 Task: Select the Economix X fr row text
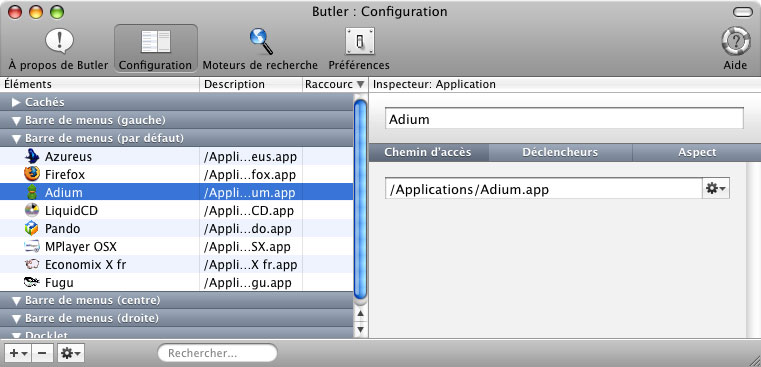(85, 265)
